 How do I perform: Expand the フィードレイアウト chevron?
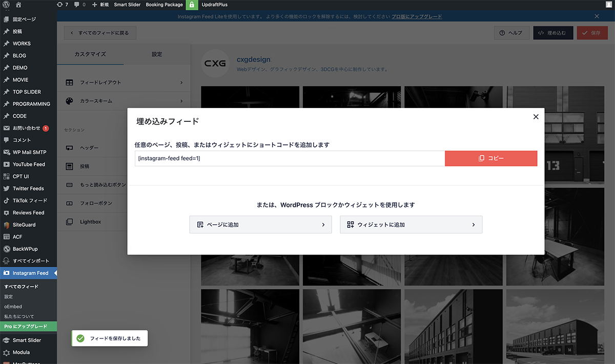(x=181, y=82)
